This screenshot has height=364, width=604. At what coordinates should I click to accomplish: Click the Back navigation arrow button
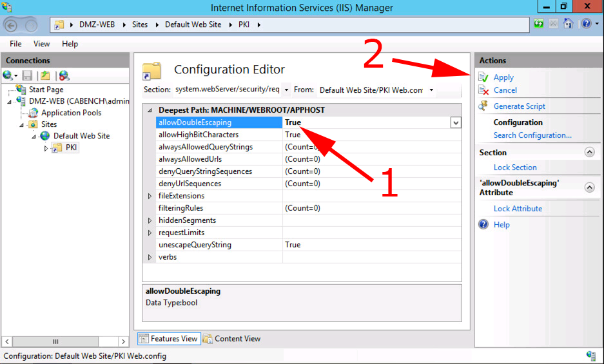pyautogui.click(x=10, y=26)
